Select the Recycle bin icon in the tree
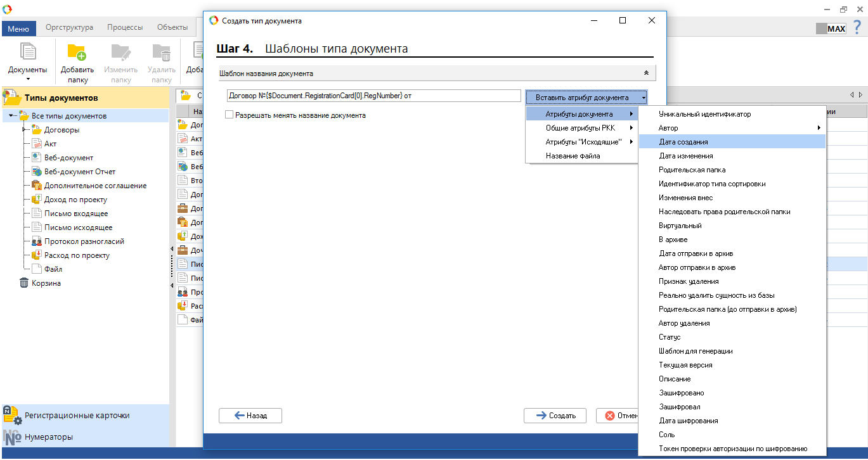Image resolution: width=868 pixels, height=460 pixels. coord(24,283)
